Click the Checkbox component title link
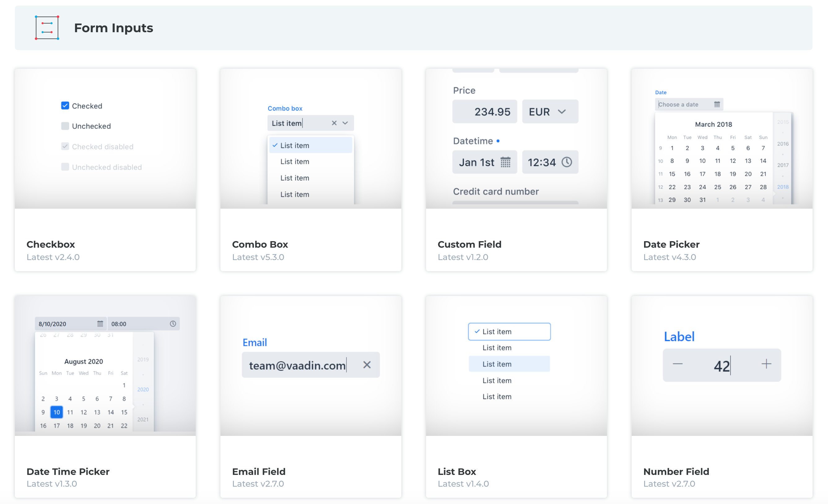 point(51,244)
